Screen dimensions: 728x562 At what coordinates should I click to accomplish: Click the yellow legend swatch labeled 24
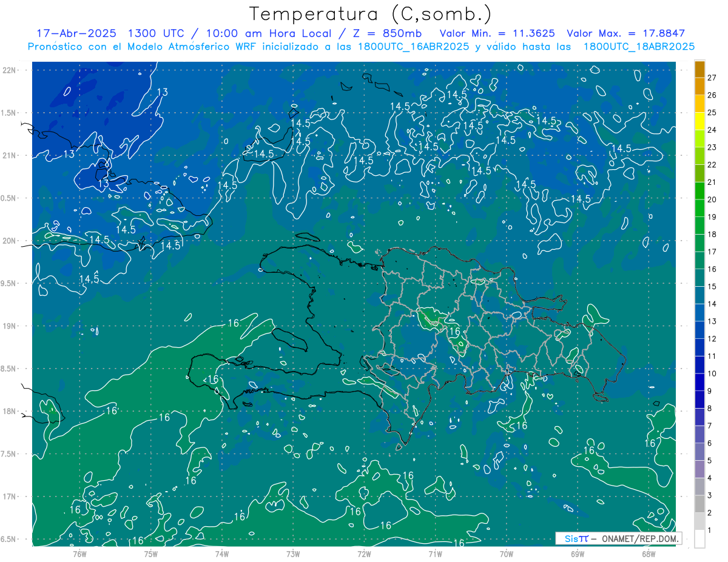pyautogui.click(x=699, y=121)
